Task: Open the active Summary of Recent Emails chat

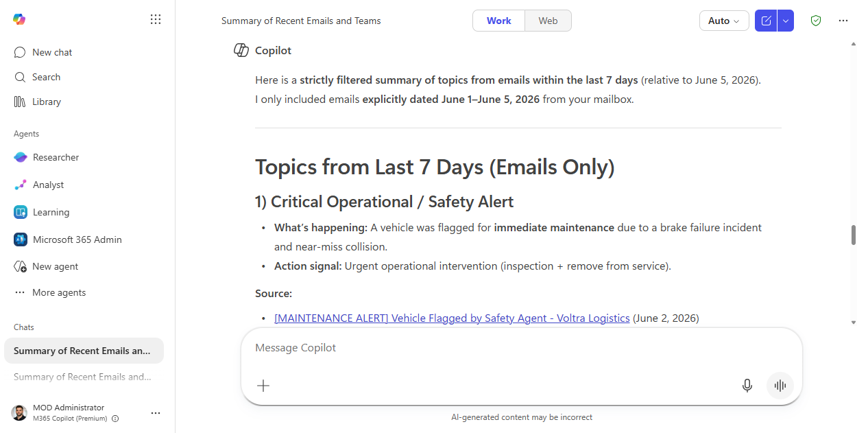Action: (84, 351)
